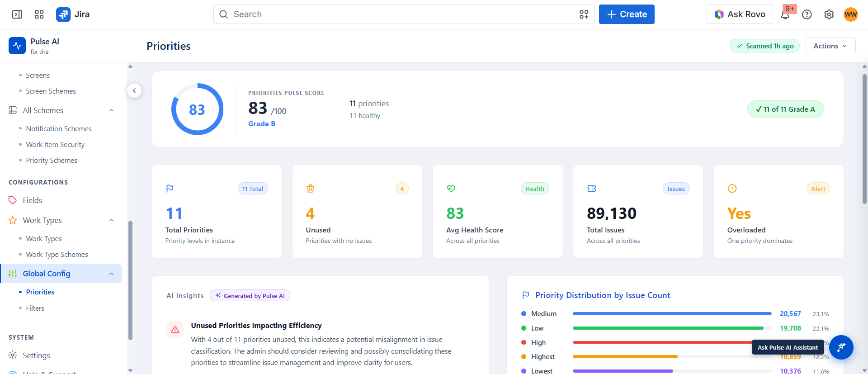868x374 pixels.
Task: Click the WW user avatar
Action: 851,14
